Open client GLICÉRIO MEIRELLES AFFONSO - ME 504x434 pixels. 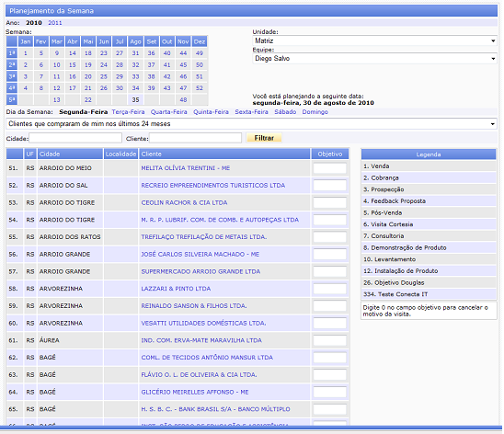(x=195, y=392)
